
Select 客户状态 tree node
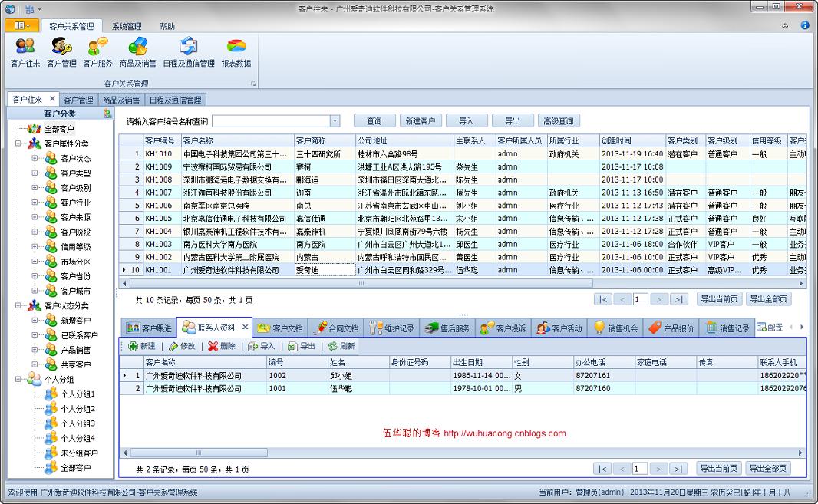pos(76,158)
